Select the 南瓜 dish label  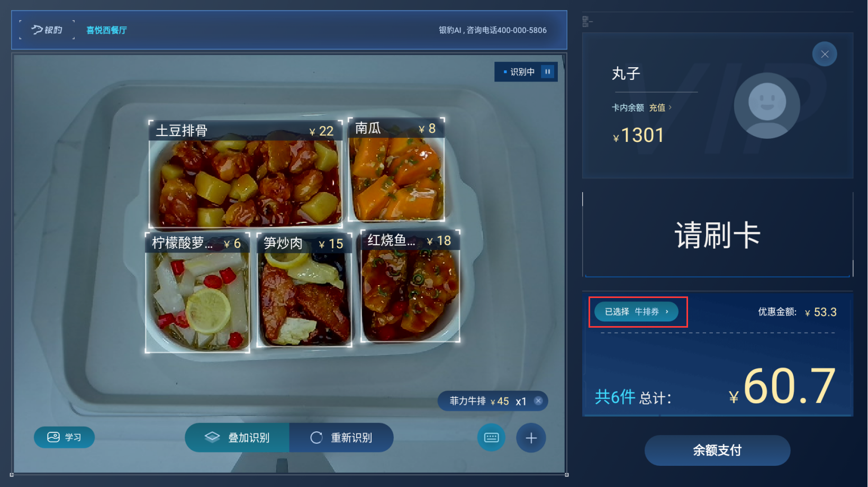pos(368,128)
